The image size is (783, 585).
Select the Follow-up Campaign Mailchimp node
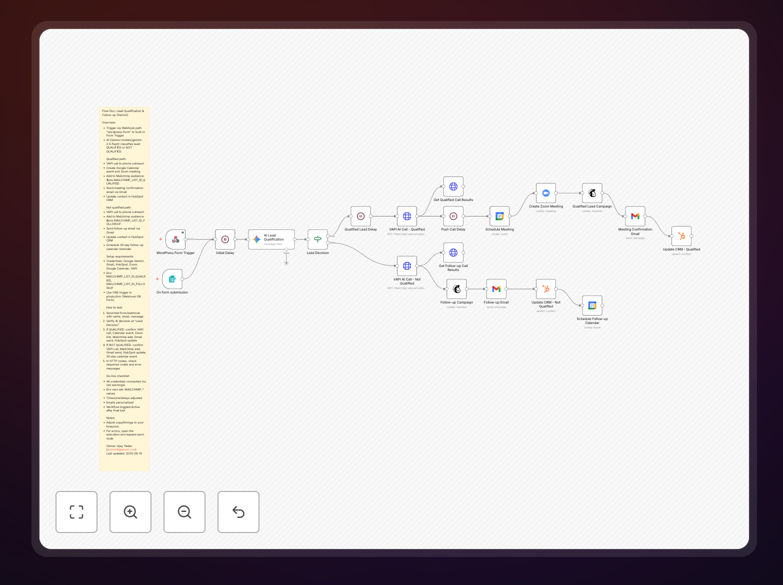click(456, 289)
